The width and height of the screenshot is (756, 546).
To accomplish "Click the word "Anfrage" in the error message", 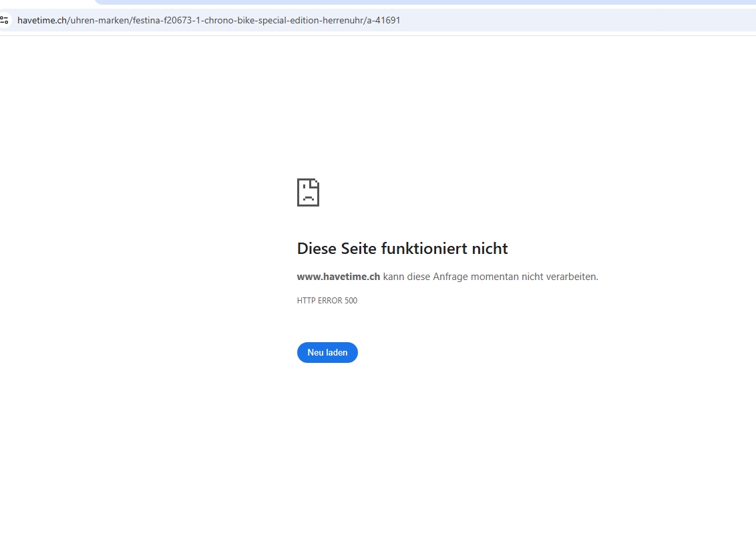I will [450, 277].
